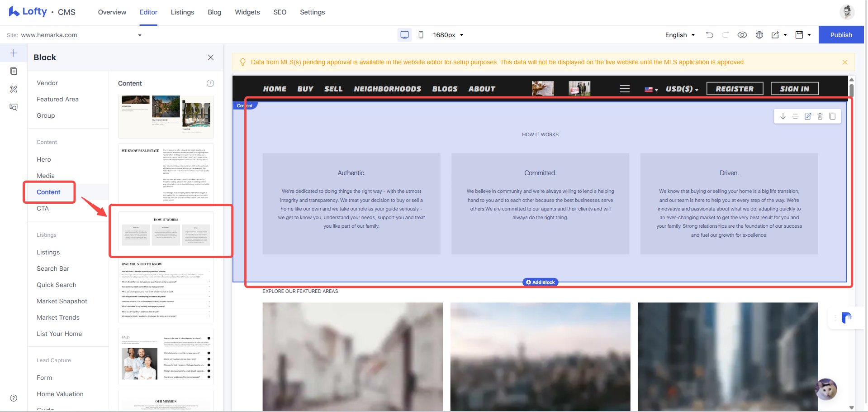Select the Market Snapshot block category
Image resolution: width=868 pixels, height=412 pixels.
point(62,301)
